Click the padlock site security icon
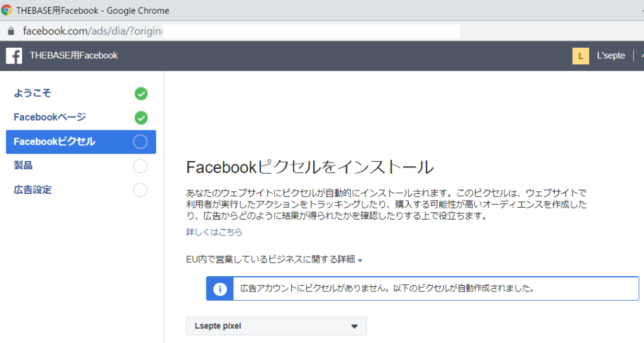Viewport: 644px width, 343px height. (x=11, y=31)
